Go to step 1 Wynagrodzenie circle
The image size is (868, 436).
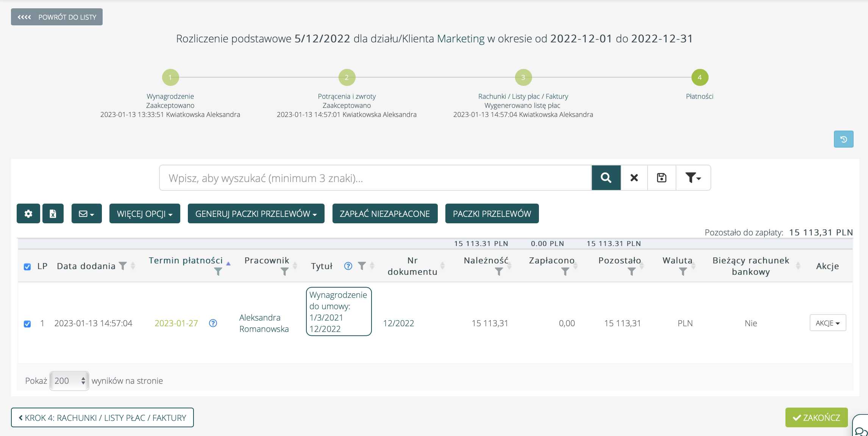tap(170, 77)
